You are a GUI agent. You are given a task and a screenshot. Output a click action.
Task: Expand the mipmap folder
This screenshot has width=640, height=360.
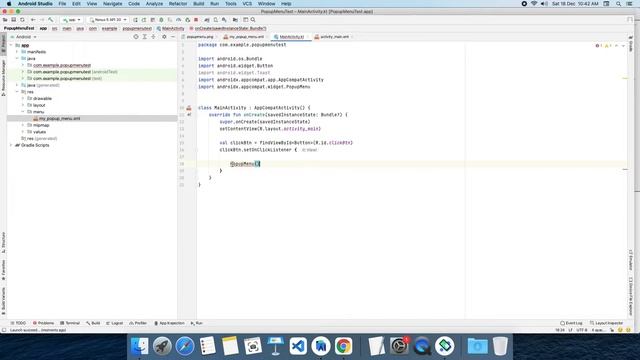[x=23, y=125]
